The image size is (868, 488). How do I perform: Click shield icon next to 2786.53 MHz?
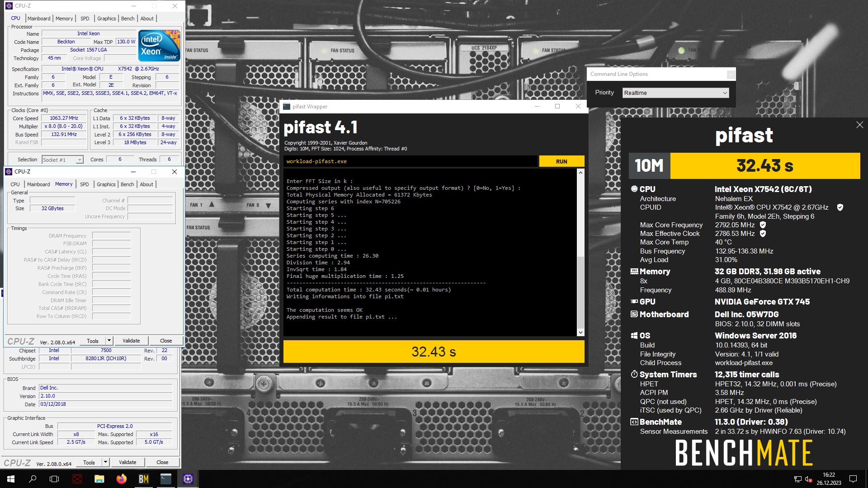click(x=763, y=234)
